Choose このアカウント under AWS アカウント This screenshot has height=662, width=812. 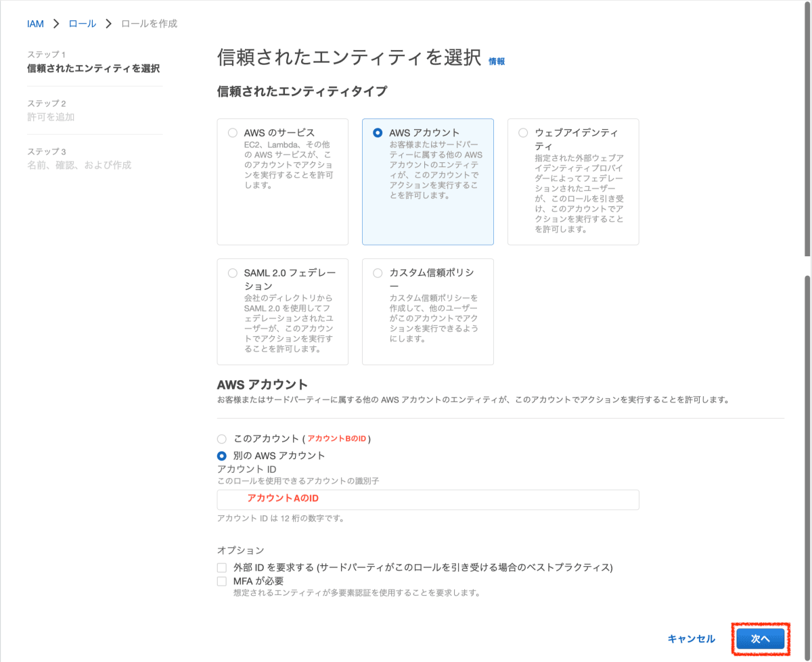pos(221,439)
